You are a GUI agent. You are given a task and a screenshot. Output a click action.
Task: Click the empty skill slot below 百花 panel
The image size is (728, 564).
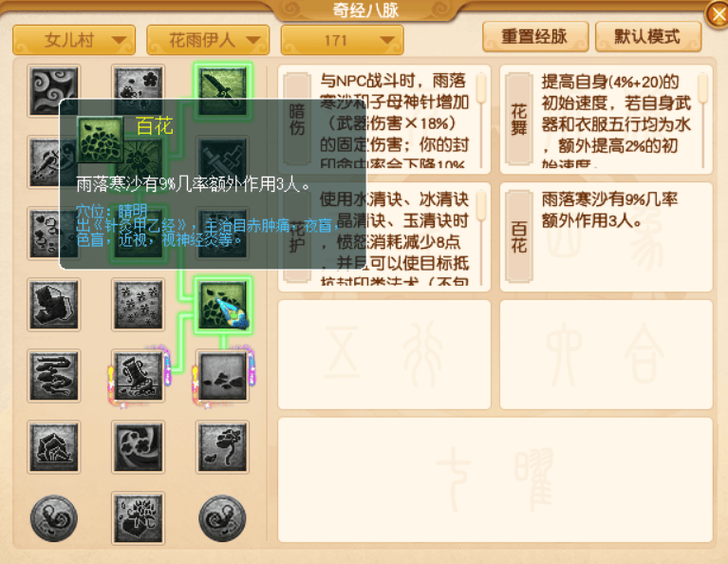pyautogui.click(x=607, y=354)
